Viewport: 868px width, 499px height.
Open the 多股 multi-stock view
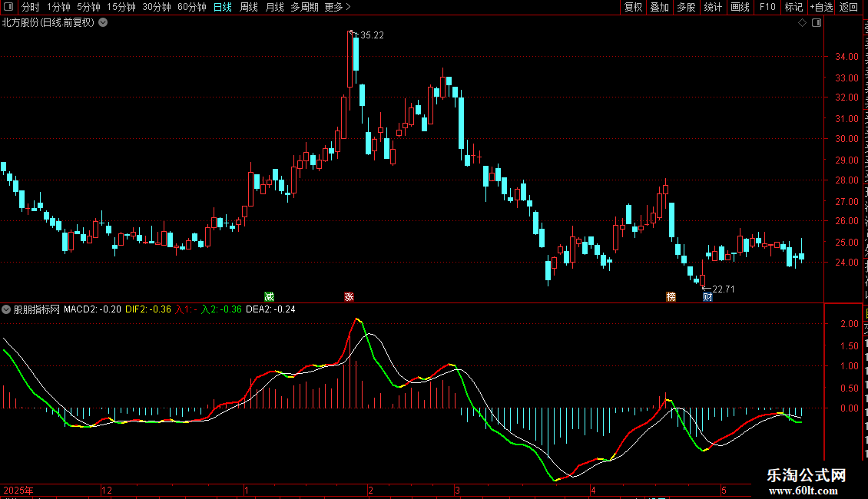686,7
